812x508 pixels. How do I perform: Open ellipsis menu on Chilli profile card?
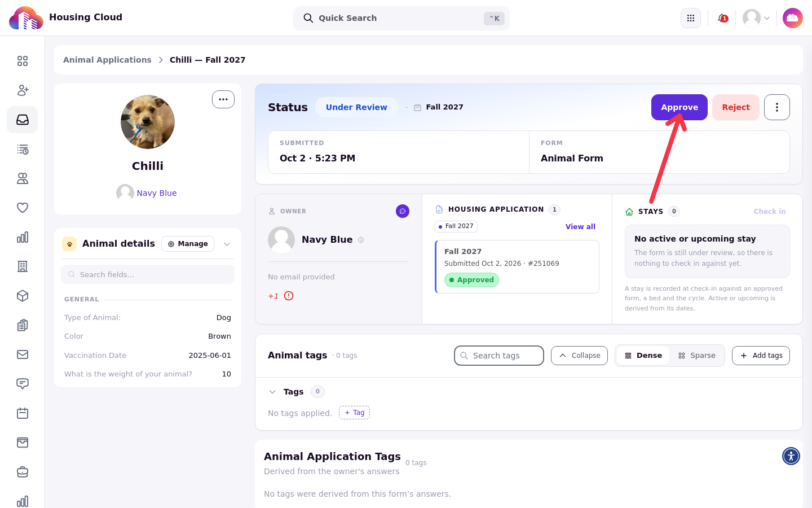[223, 99]
